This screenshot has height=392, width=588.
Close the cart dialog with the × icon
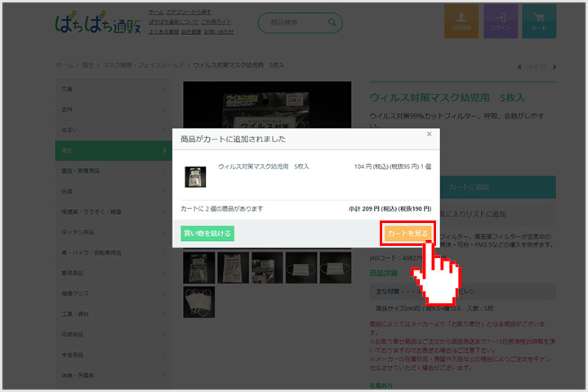click(x=429, y=134)
